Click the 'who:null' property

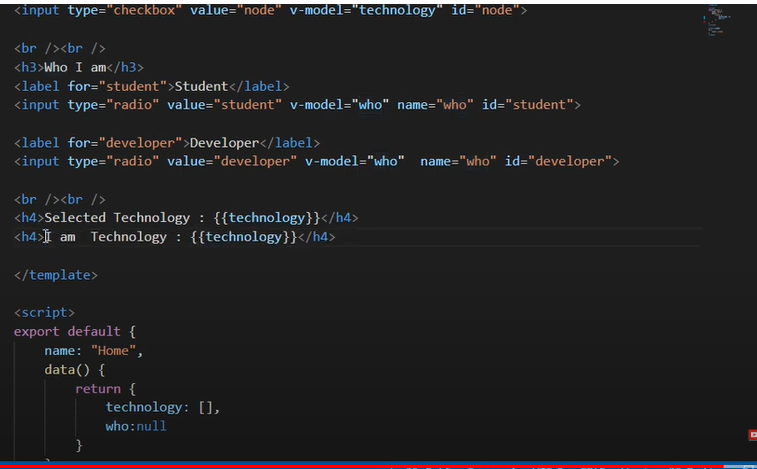click(x=136, y=426)
